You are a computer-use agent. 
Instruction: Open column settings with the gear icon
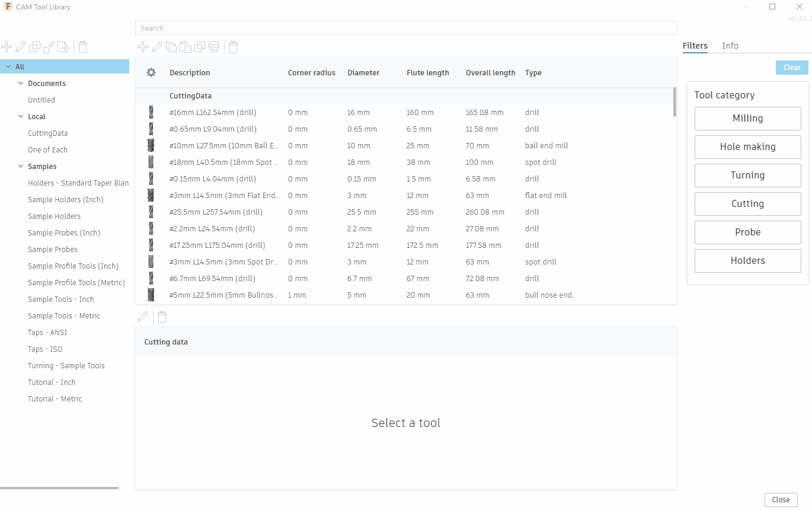pyautogui.click(x=151, y=72)
